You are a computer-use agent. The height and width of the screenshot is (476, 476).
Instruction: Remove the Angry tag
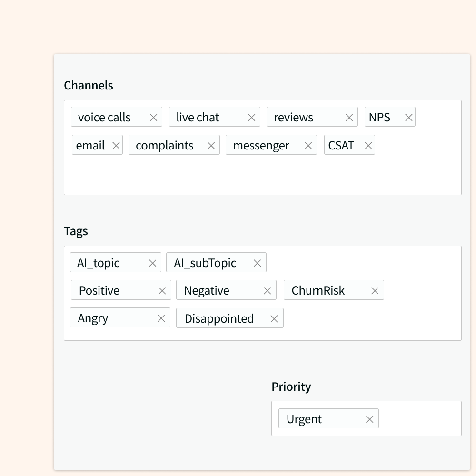(161, 318)
